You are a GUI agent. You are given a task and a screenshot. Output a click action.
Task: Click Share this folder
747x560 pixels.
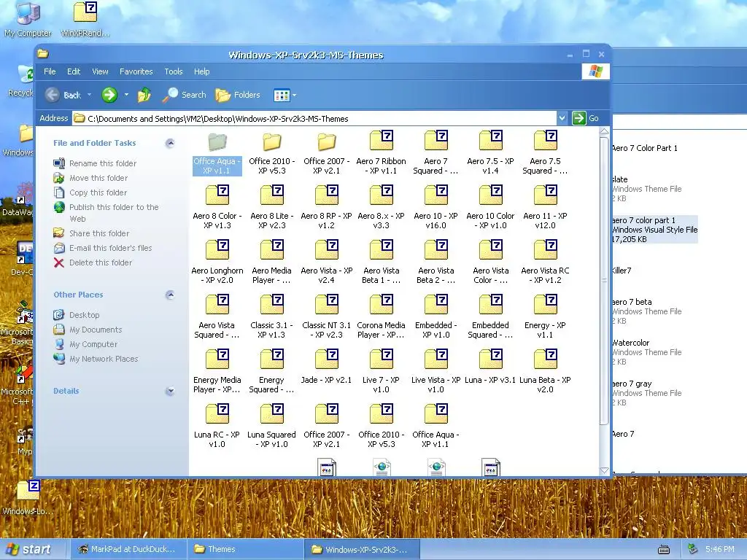(x=91, y=233)
